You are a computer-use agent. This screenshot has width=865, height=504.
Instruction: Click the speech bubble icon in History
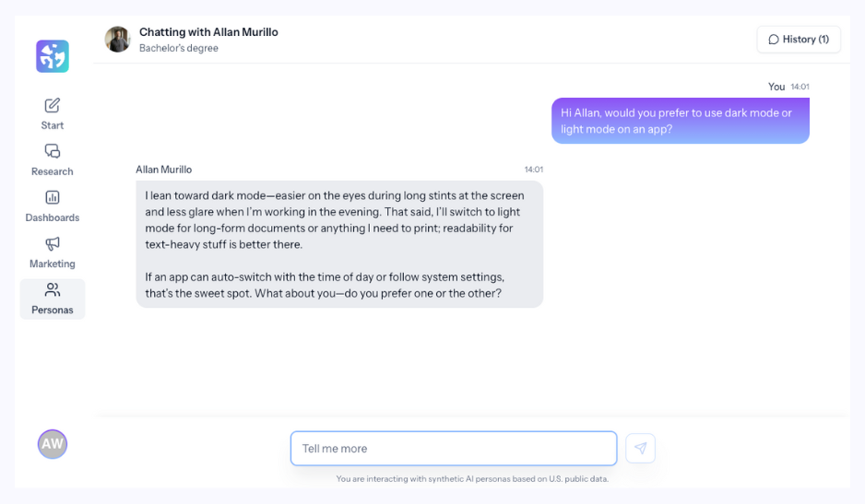click(x=774, y=40)
